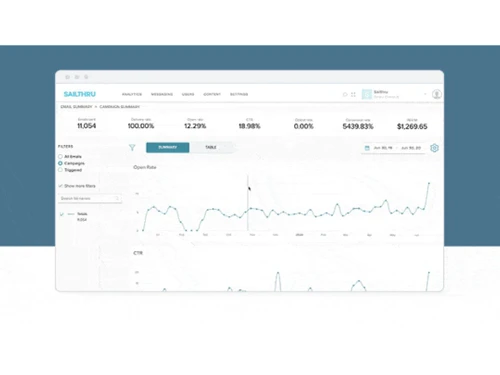Image resolution: width=500 pixels, height=375 pixels.
Task: Click the Campaign Summary breadcrumb
Action: point(119,107)
